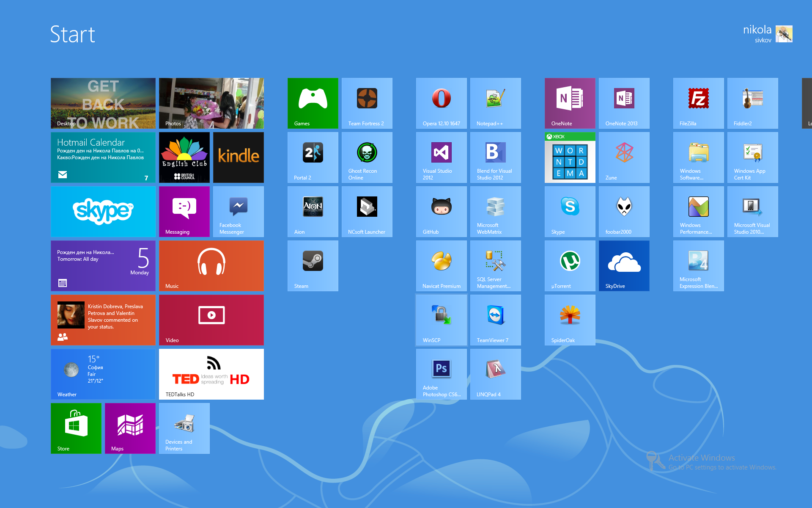Open Microsoft Expression Blend tile
Screen dimensions: 812x508
699,266
